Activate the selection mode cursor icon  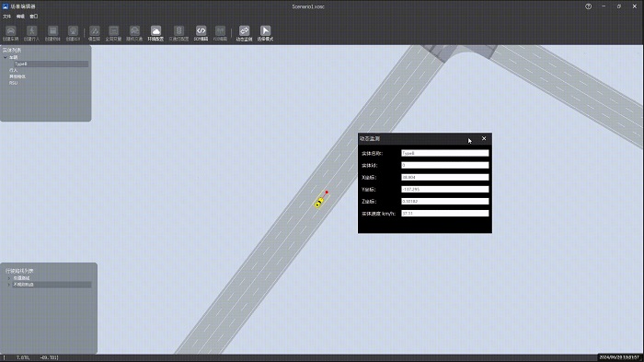(265, 33)
